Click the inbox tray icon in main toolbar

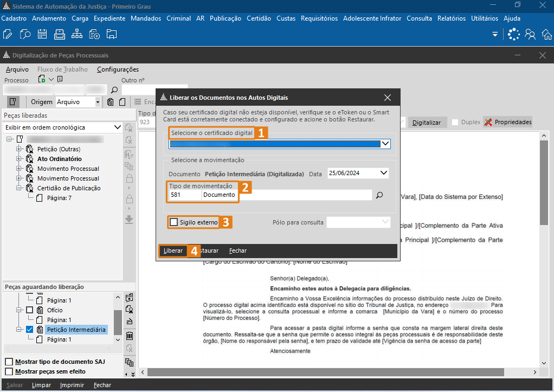[60, 34]
